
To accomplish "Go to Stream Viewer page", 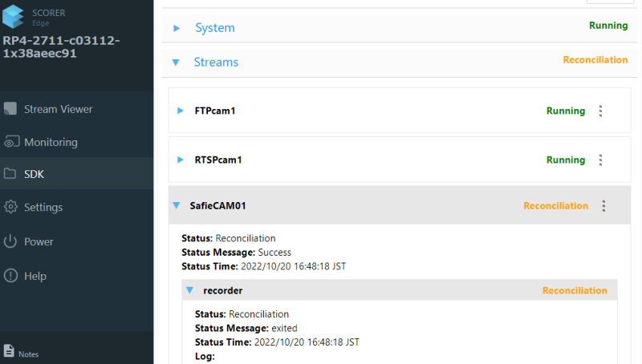I will (58, 109).
